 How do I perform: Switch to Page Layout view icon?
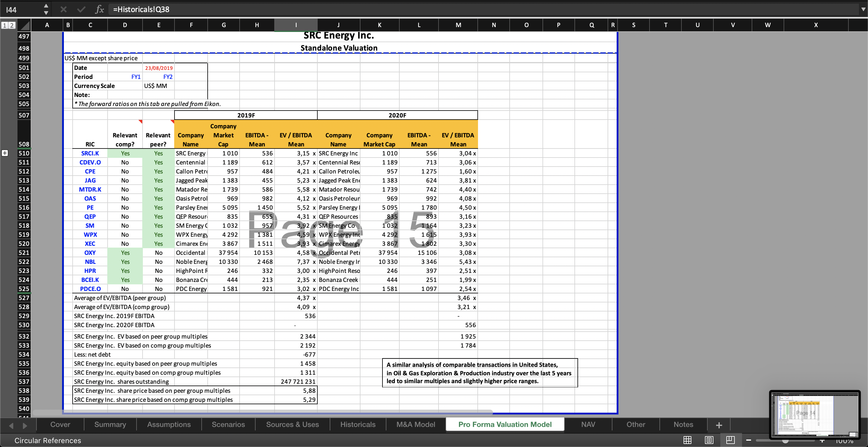pos(709,440)
